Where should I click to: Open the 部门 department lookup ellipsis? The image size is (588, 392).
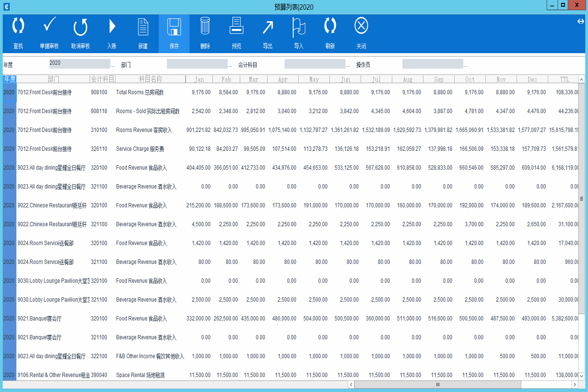pyautogui.click(x=230, y=65)
